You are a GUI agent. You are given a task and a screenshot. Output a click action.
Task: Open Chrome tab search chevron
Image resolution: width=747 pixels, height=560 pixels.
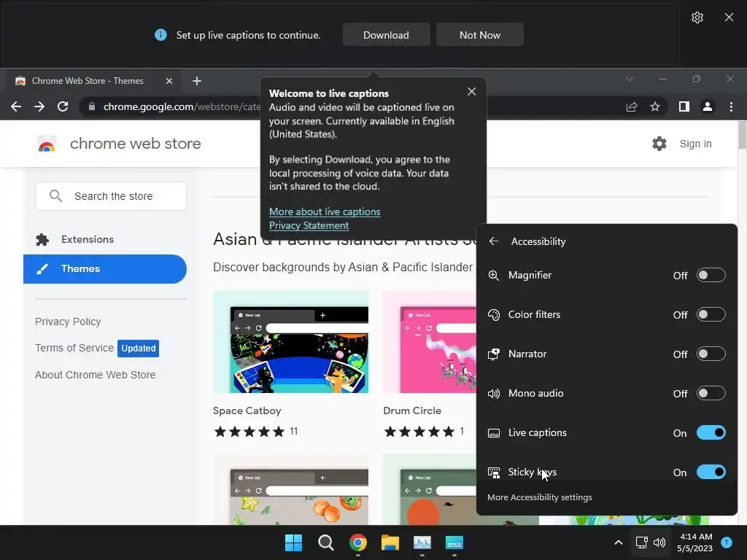pyautogui.click(x=630, y=79)
